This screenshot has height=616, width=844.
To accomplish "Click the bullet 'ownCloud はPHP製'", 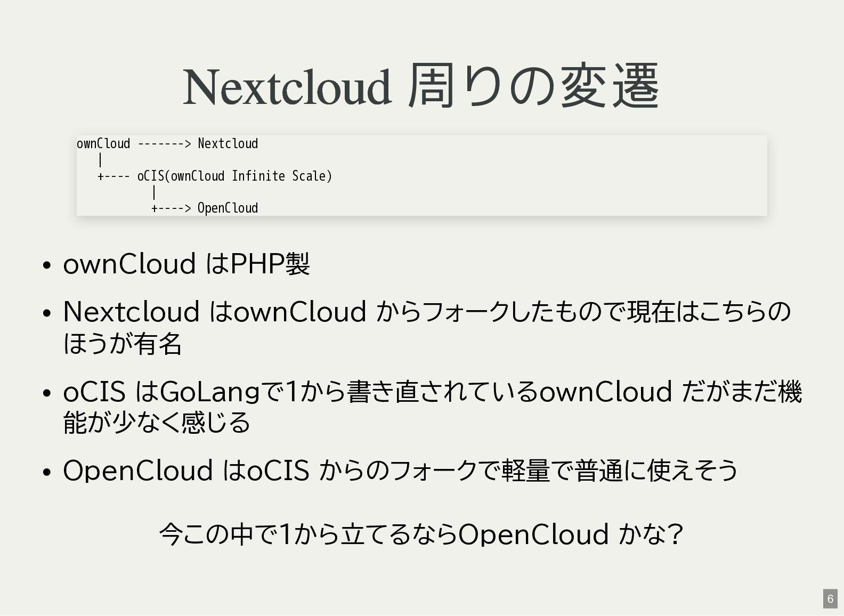I will point(186,264).
